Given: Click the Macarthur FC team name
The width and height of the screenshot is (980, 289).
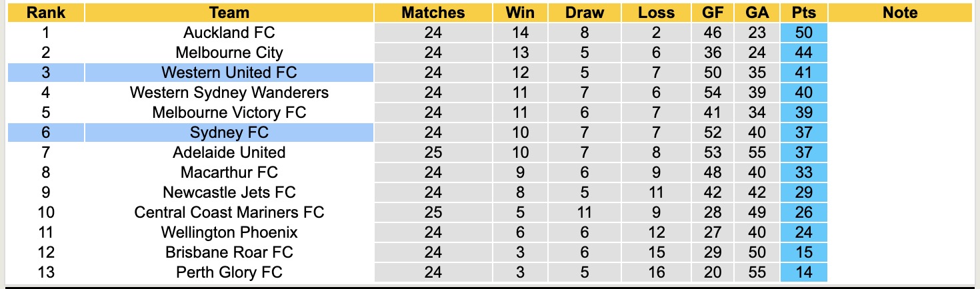Looking at the screenshot, I should pyautogui.click(x=229, y=172).
